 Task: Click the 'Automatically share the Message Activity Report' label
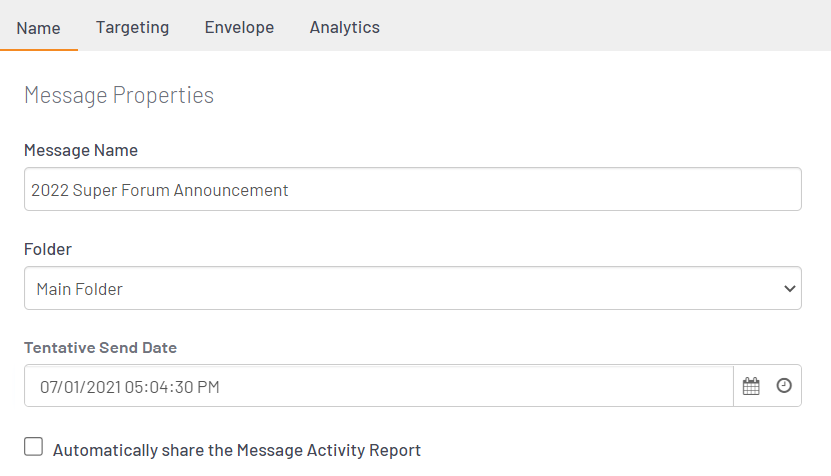click(236, 450)
